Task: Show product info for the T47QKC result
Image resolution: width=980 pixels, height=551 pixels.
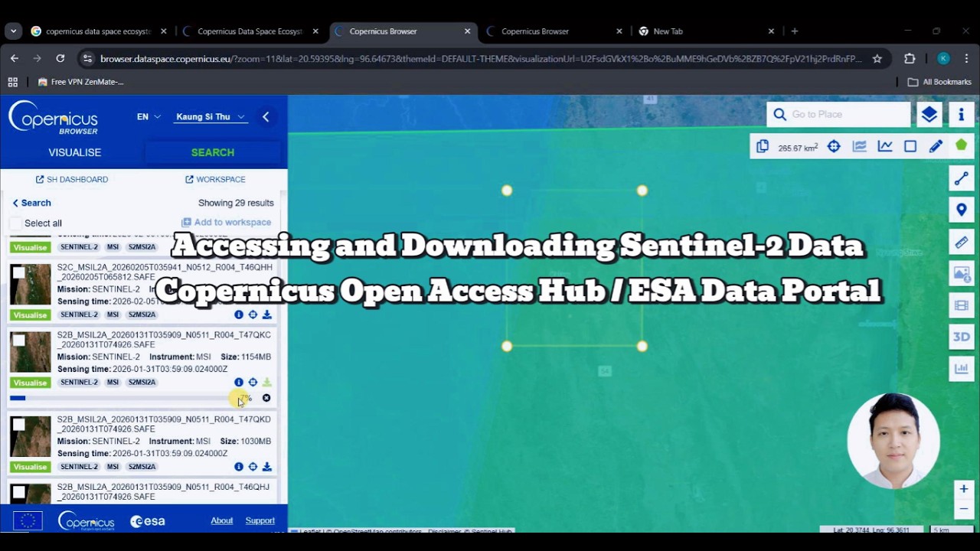Action: click(239, 382)
